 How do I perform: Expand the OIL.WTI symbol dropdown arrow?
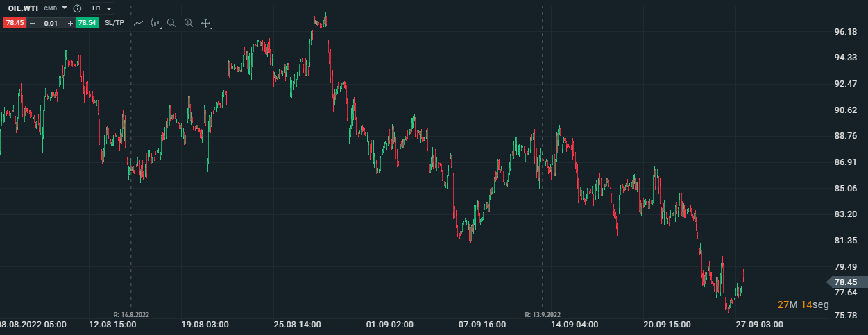65,8
